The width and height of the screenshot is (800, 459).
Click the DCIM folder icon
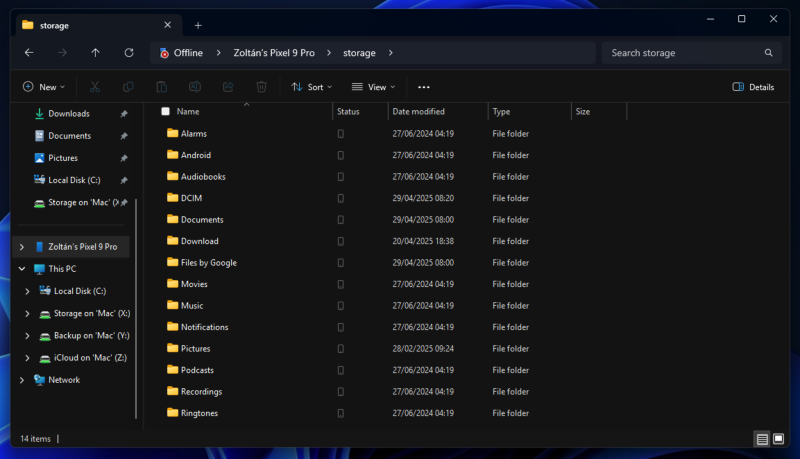(172, 198)
